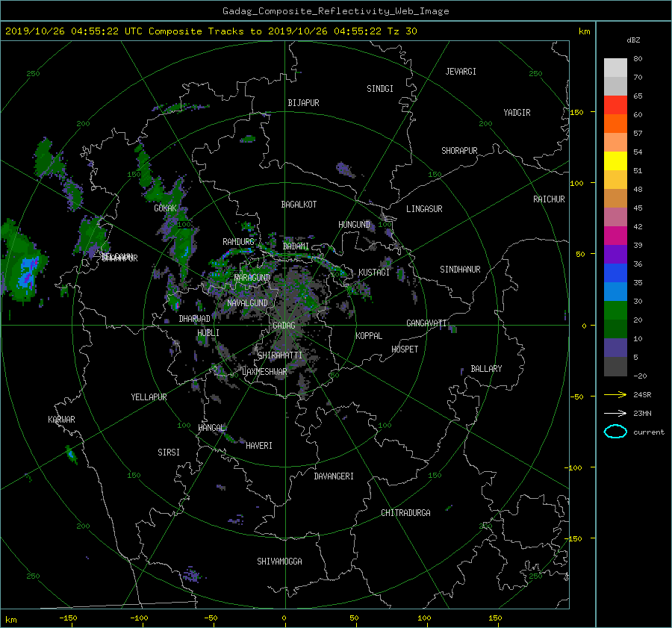Screen dimensions: 672x628
Task: Select the dark grey -20 to 5 dBZ band
Action: point(615,367)
